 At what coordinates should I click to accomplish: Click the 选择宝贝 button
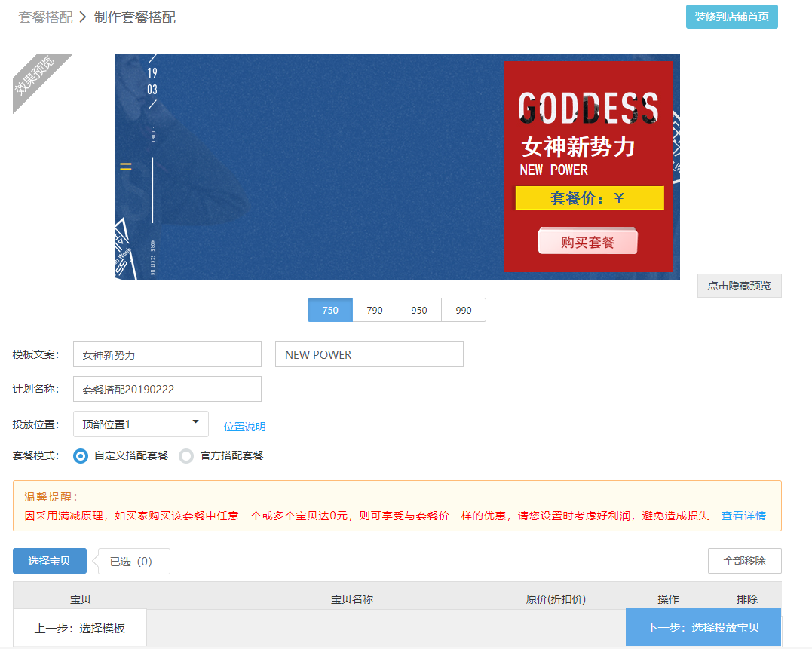coord(50,561)
